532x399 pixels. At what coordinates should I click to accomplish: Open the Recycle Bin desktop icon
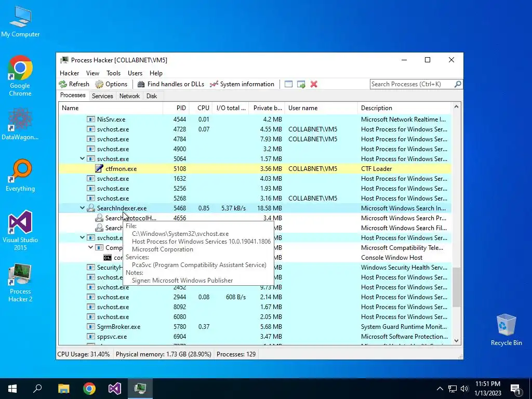(506, 330)
